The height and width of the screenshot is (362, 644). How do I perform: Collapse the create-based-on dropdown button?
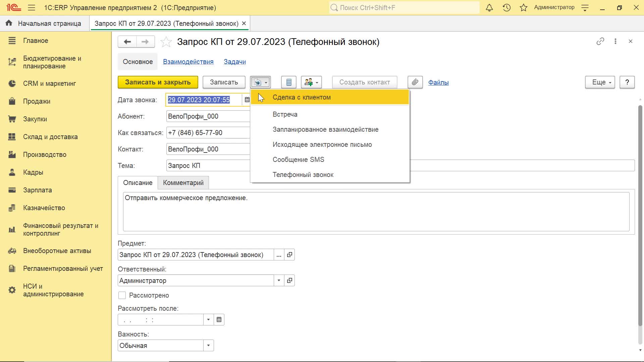point(260,82)
